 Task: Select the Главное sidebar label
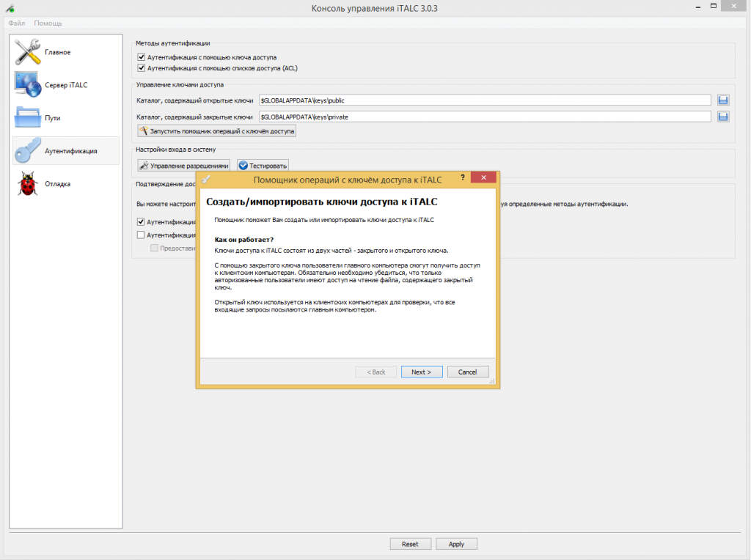click(57, 52)
